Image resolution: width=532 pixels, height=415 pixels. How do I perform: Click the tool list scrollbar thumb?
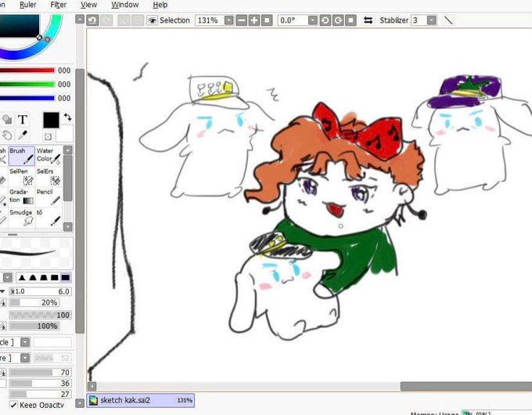click(x=68, y=178)
